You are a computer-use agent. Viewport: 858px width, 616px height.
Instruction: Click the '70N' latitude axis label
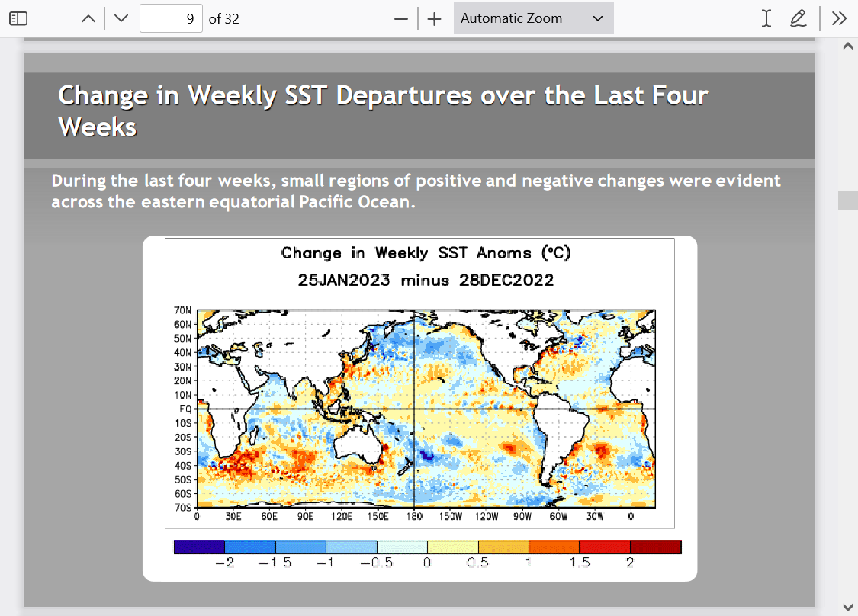tap(183, 310)
